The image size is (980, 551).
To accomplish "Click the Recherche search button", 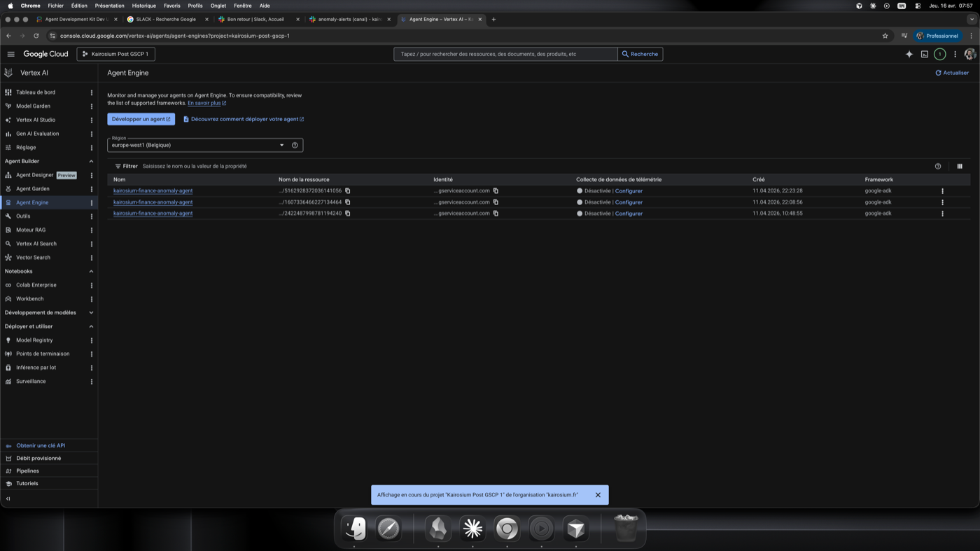I will click(640, 54).
